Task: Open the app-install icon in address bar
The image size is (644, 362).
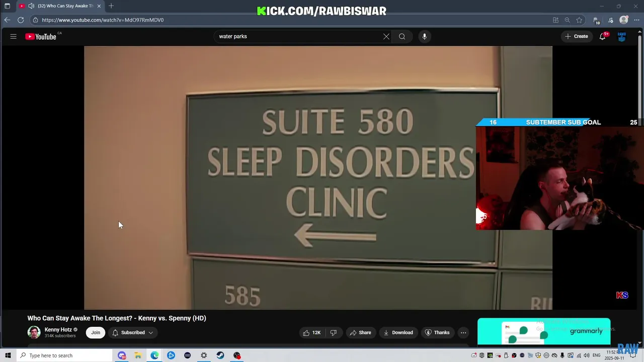Action: tap(555, 20)
